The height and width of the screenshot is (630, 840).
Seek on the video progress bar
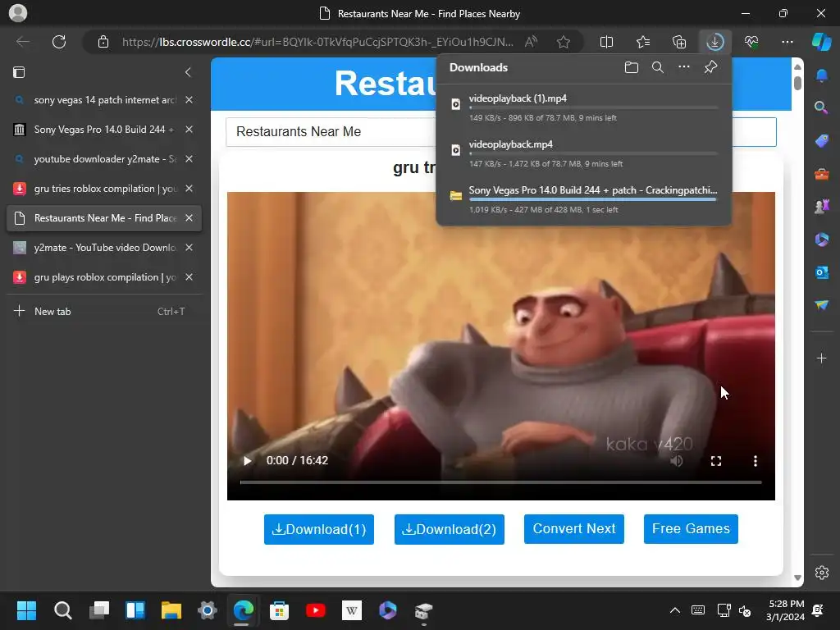click(501, 482)
